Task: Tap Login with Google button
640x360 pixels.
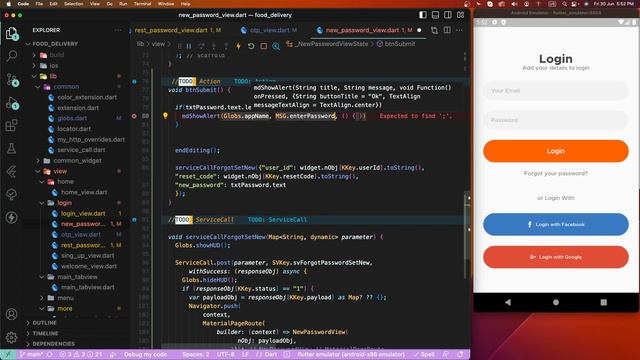Action: pos(556,257)
